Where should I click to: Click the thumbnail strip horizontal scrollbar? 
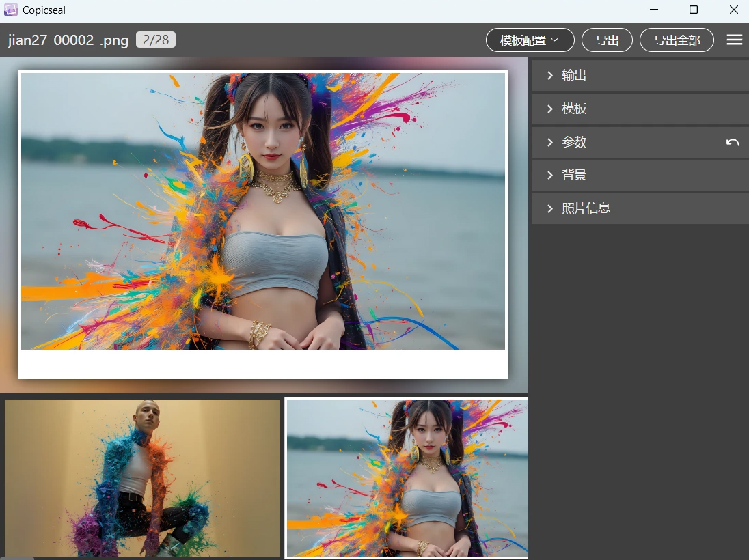click(17, 558)
